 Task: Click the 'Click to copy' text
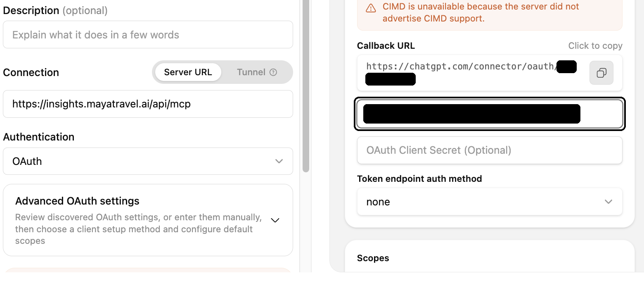coord(595,46)
